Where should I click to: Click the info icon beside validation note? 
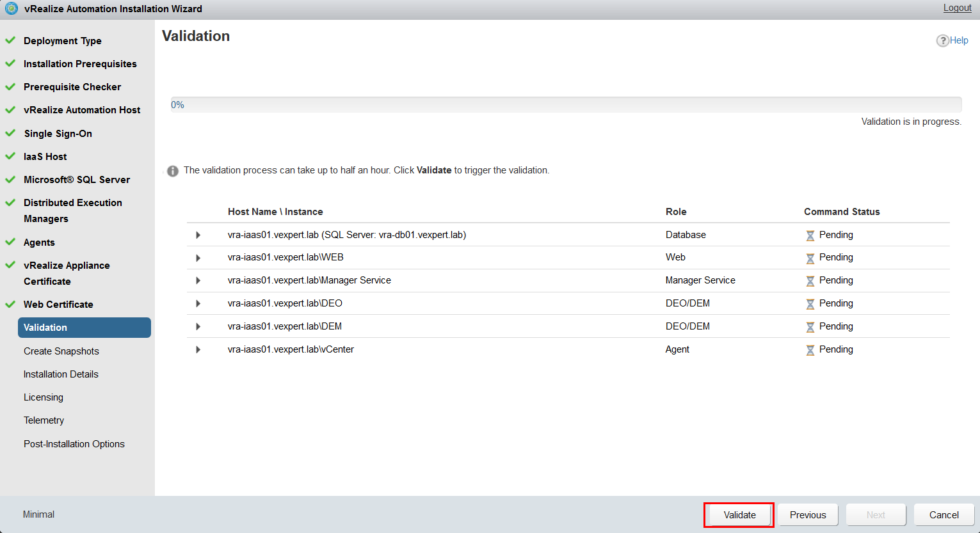(x=173, y=171)
